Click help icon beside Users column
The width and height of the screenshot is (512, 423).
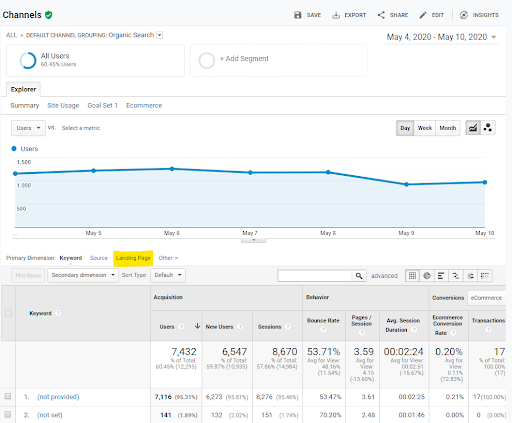[x=181, y=327]
